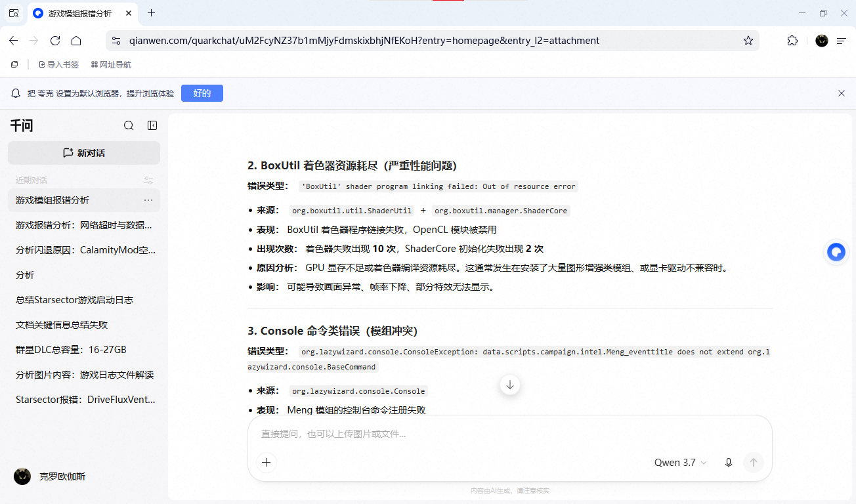
Task: Bookmark this page with the star icon
Action: tap(748, 41)
